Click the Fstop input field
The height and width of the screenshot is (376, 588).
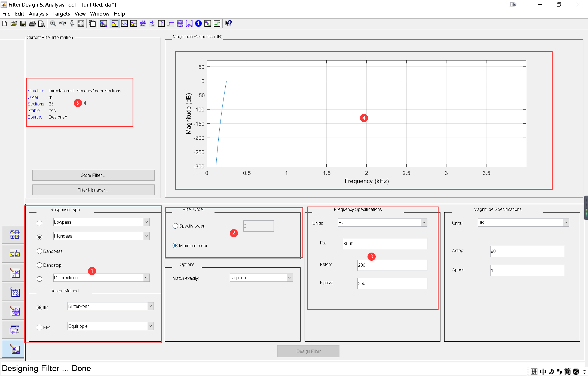click(392, 265)
